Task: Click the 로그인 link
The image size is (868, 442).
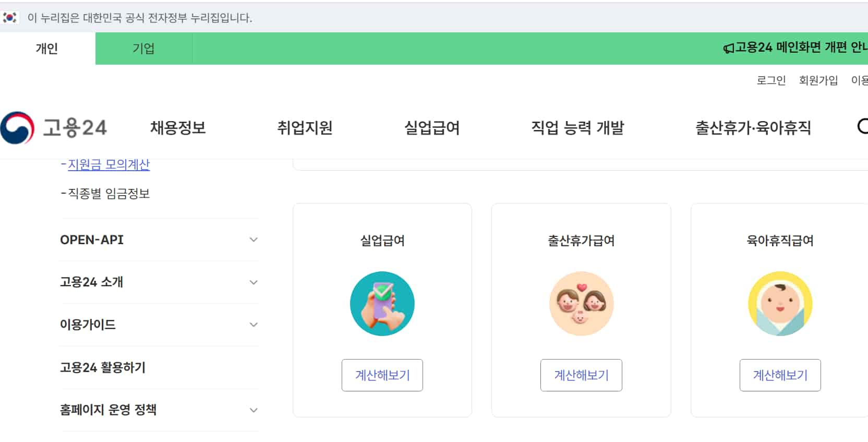Action: (770, 80)
